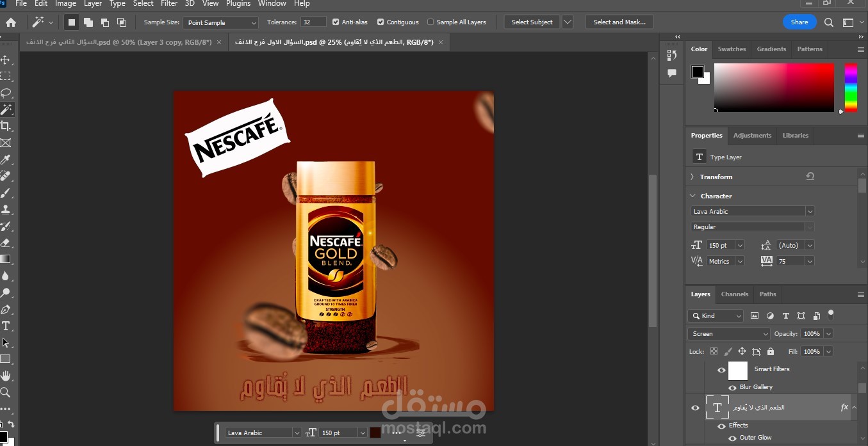Screen dimensions: 868x446
Task: Open the Fill 100% dropdown arrow
Action: point(828,351)
